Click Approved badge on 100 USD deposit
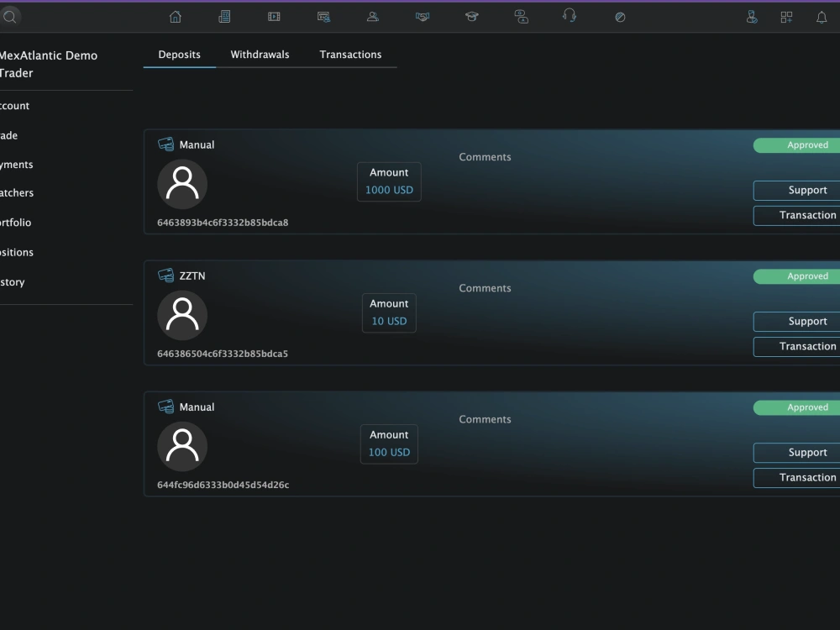 [x=796, y=407]
